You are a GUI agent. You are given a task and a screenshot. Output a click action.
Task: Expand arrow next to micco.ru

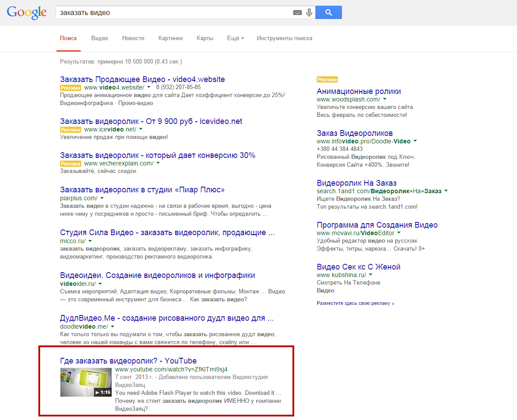coord(90,241)
